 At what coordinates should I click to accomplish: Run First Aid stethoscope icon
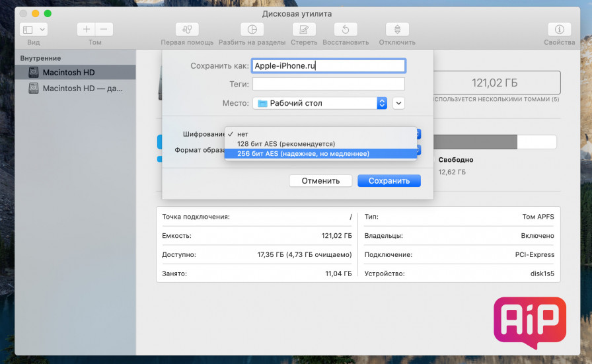point(187,30)
